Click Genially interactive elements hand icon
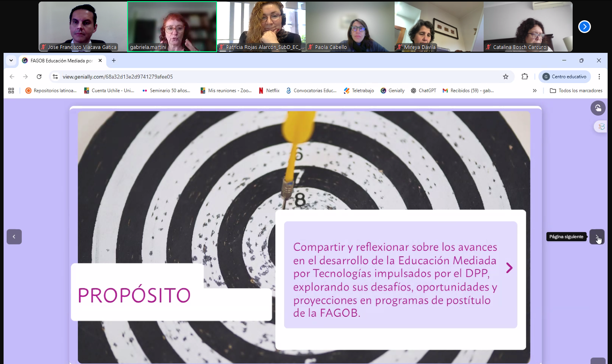Screen dimensions: 612x364 pos(598,108)
